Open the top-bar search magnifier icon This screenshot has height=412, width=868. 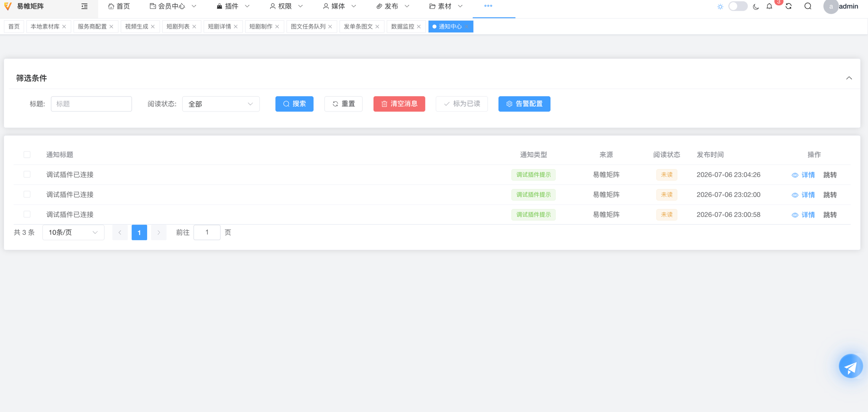point(808,6)
